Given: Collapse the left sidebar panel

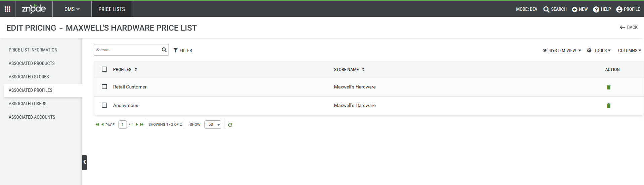Looking at the screenshot, I should (85, 162).
